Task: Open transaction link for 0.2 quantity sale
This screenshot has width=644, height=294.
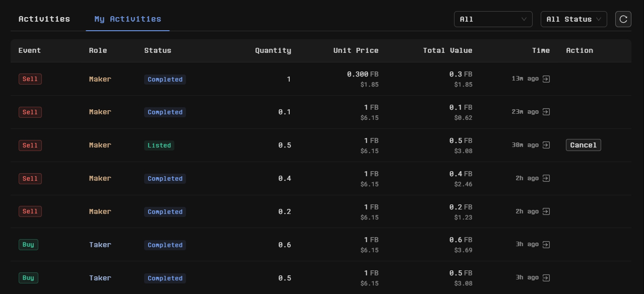Action: tap(546, 211)
